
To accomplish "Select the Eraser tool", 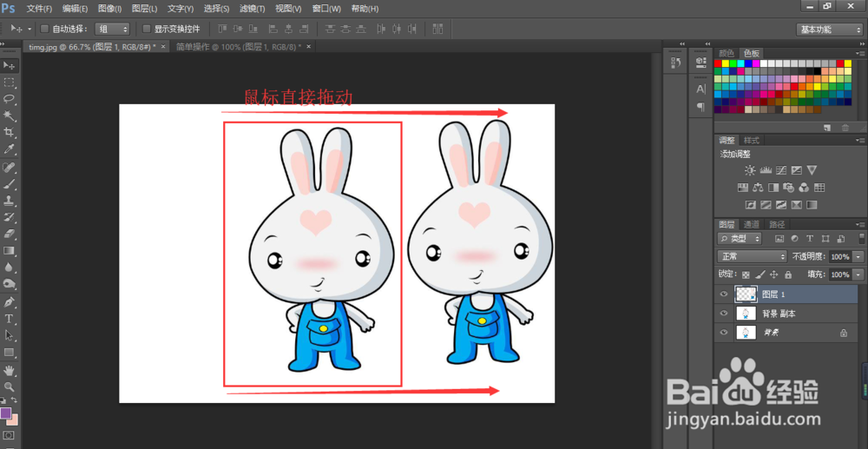I will (9, 233).
